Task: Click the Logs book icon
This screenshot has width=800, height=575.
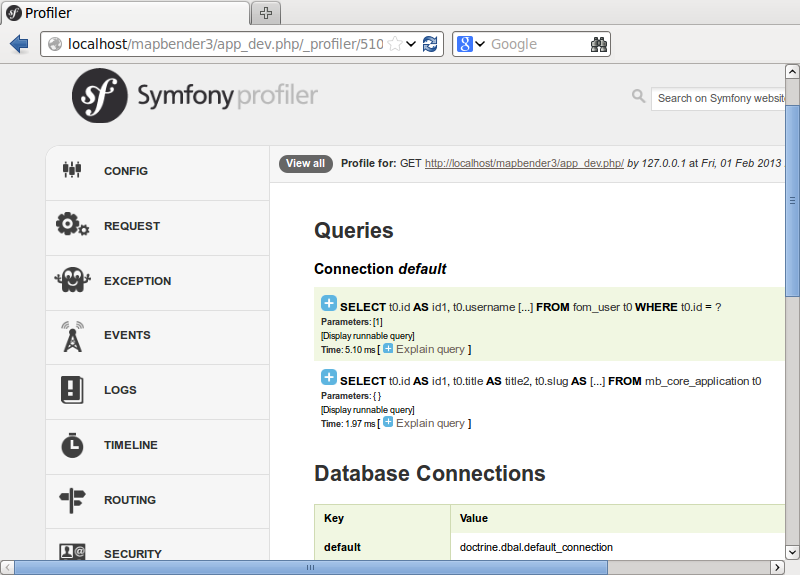Action: 72,390
